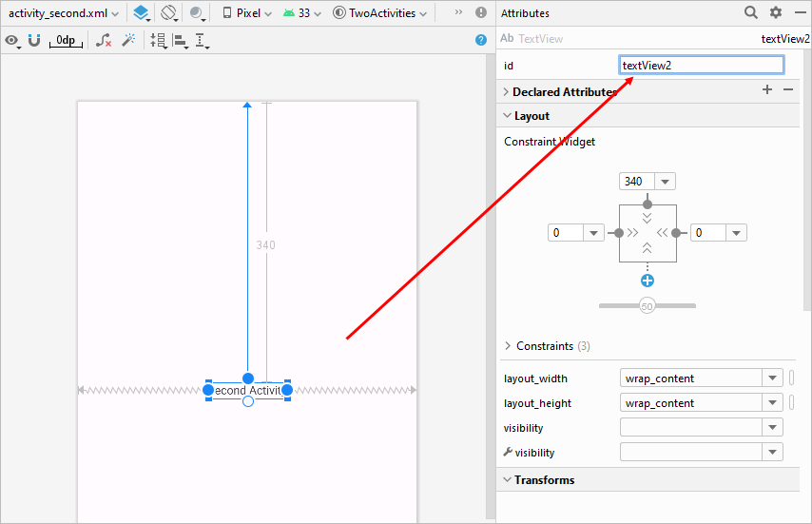Open the API 33 version dropdown

click(301, 13)
